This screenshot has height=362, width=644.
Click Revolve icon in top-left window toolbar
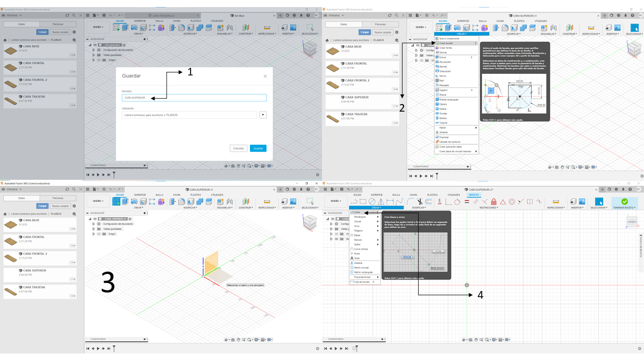134,28
